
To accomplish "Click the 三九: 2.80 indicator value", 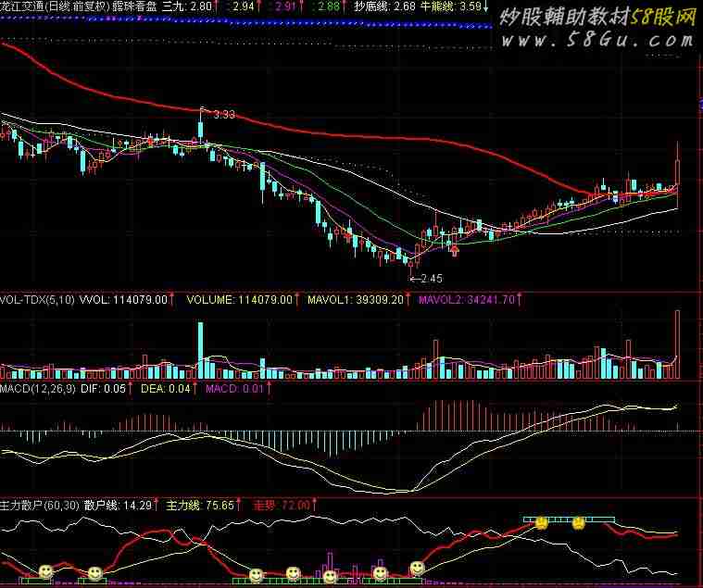I will (x=187, y=6).
